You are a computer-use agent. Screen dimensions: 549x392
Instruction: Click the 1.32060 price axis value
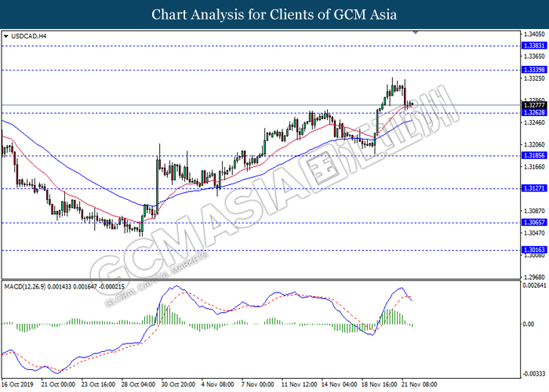point(534,144)
